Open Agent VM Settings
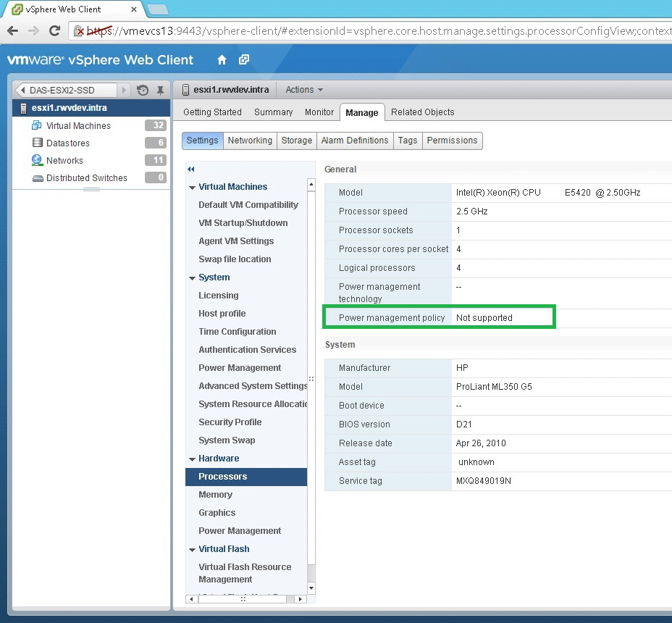672x623 pixels. (x=236, y=241)
